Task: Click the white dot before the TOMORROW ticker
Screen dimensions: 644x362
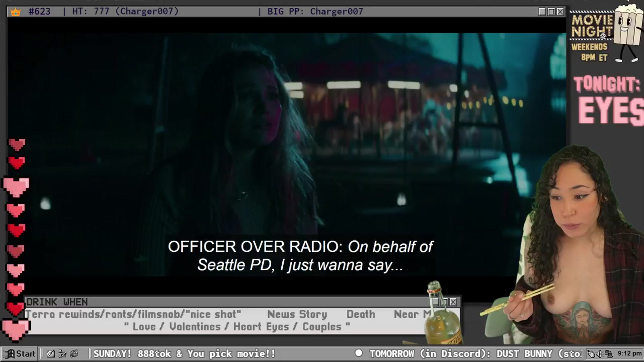Action: [359, 353]
